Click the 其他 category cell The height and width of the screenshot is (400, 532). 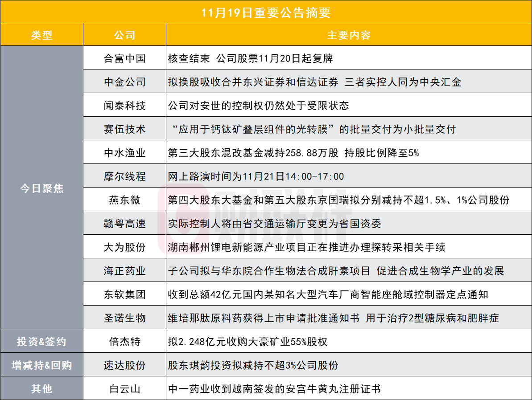pyautogui.click(x=42, y=388)
